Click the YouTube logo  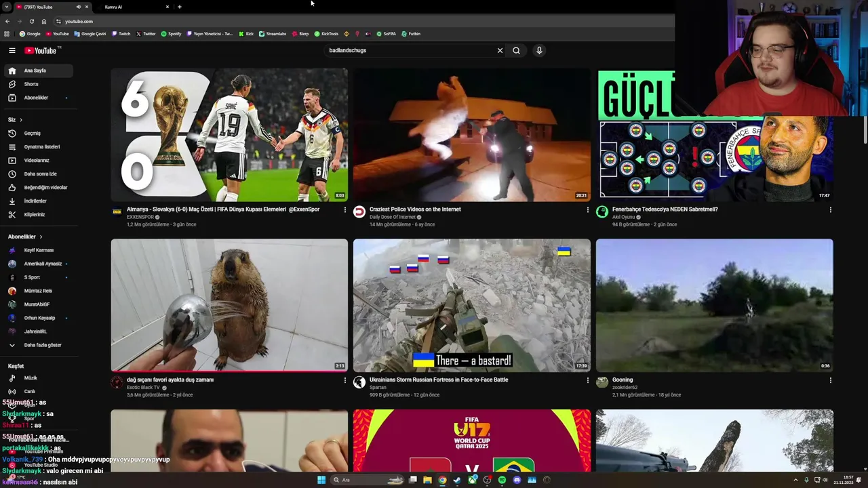click(x=41, y=51)
